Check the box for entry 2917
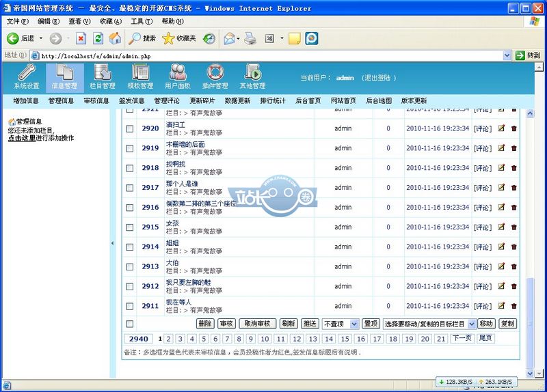Image resolution: width=547 pixels, height=392 pixels. 130,188
